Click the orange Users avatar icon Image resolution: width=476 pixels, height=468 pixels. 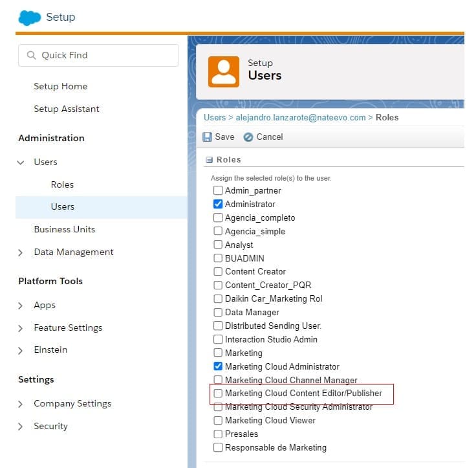[223, 71]
